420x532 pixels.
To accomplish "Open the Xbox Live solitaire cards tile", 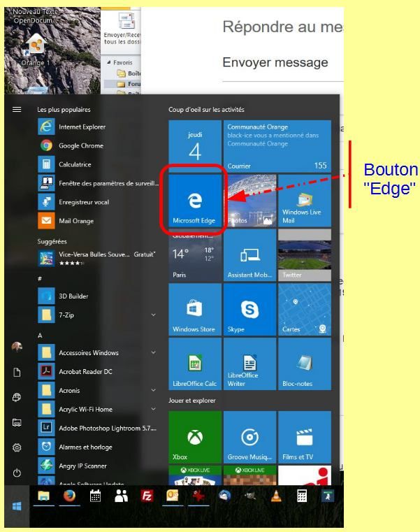I will pyautogui.click(x=195, y=475).
